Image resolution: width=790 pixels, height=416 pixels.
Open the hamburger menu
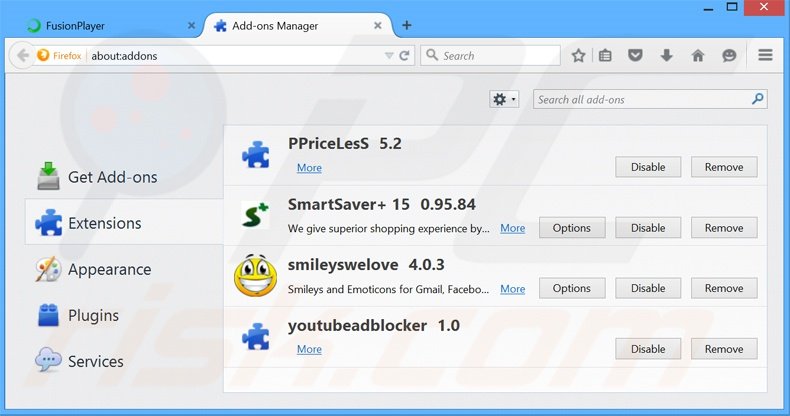(x=766, y=56)
